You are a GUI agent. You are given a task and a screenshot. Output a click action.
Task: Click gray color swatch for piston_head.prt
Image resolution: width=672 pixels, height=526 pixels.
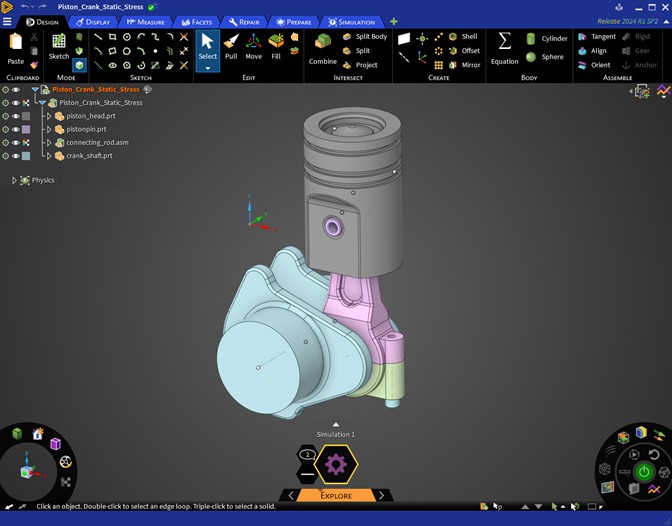pos(26,116)
